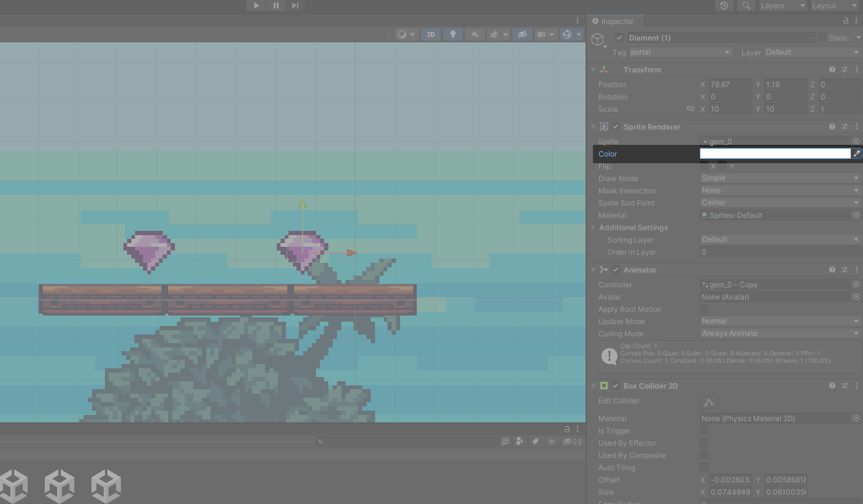863x504 pixels.
Task: Click the favorites star icon in Project panel
Action: (x=551, y=441)
